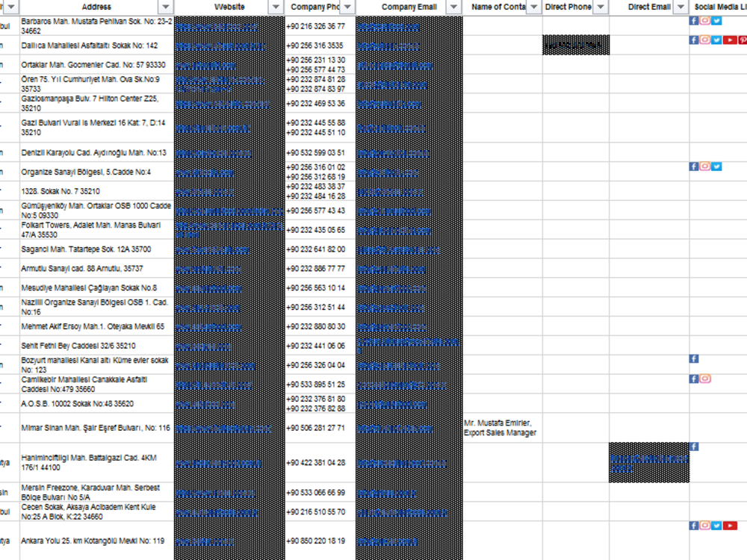Select the Direct Email column header
The width and height of the screenshot is (747, 560).
tap(649, 7)
